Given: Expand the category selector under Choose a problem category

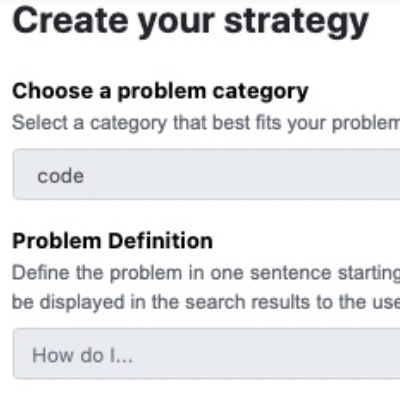Looking at the screenshot, I should (207, 174).
